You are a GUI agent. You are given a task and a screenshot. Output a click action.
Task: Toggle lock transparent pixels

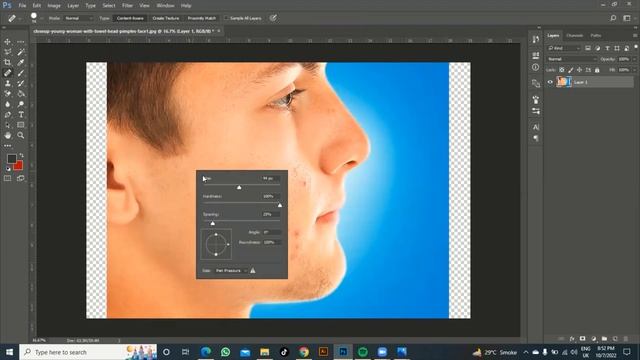562,70
